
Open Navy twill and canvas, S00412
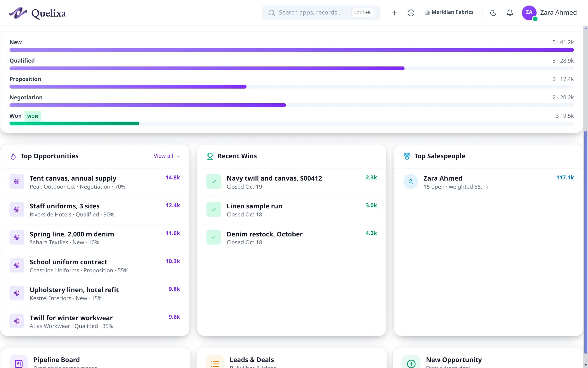[x=291, y=182]
